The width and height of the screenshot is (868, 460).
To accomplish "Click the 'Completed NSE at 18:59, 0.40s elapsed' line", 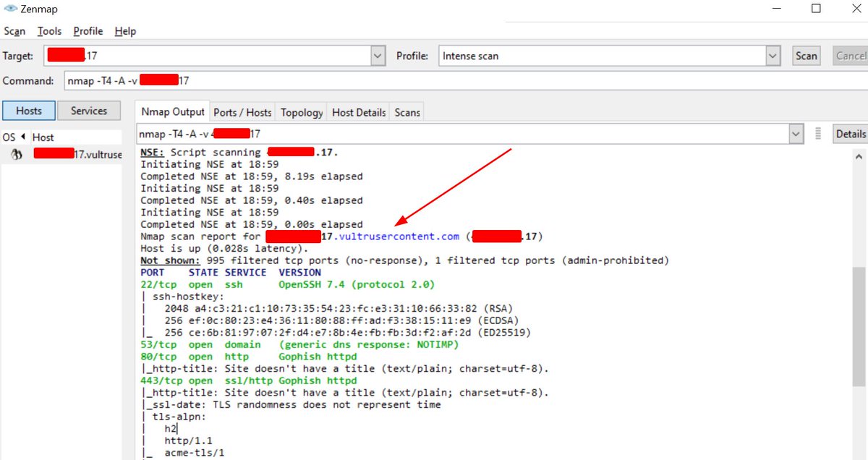I will tap(251, 200).
